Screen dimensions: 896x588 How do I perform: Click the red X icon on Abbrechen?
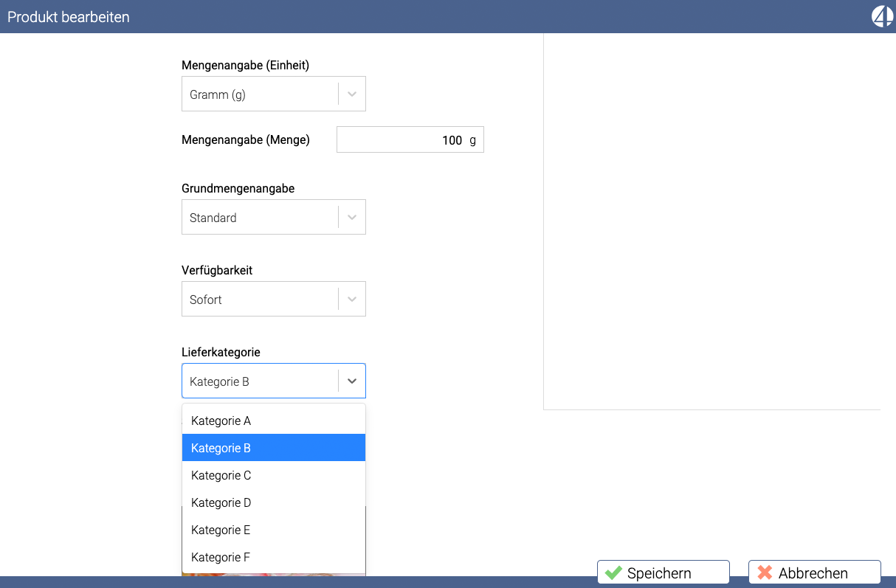click(765, 573)
